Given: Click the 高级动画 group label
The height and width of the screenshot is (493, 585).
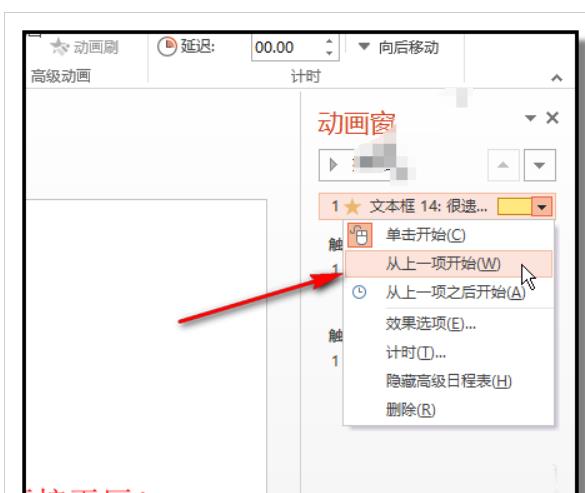Looking at the screenshot, I should click(60, 76).
